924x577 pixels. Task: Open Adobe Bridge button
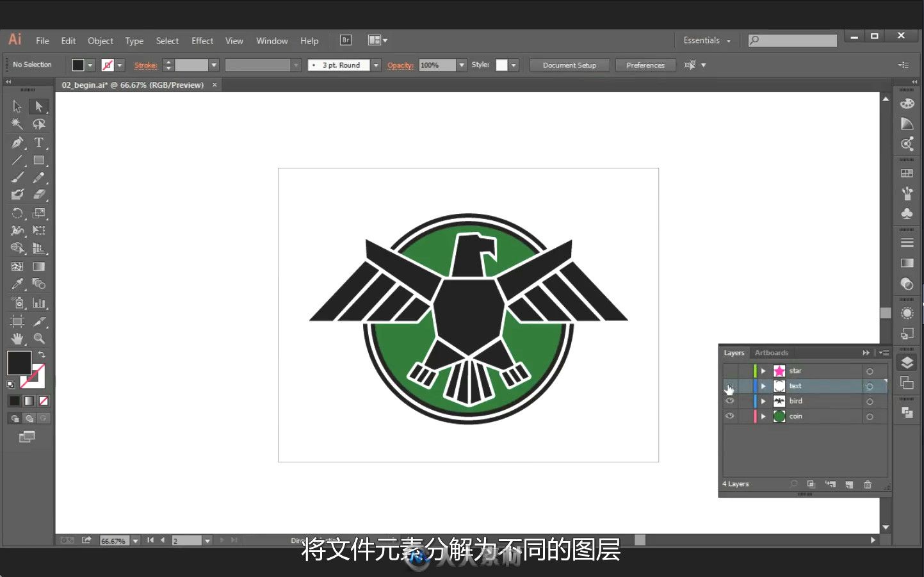coord(346,40)
